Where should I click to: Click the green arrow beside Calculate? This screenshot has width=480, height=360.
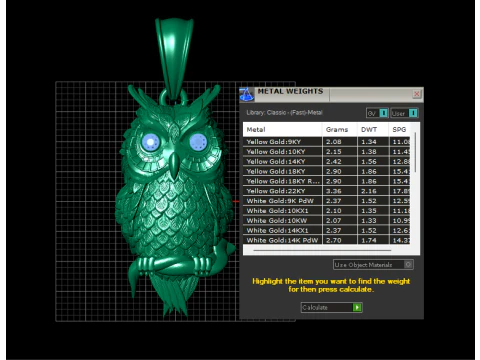[x=357, y=307]
